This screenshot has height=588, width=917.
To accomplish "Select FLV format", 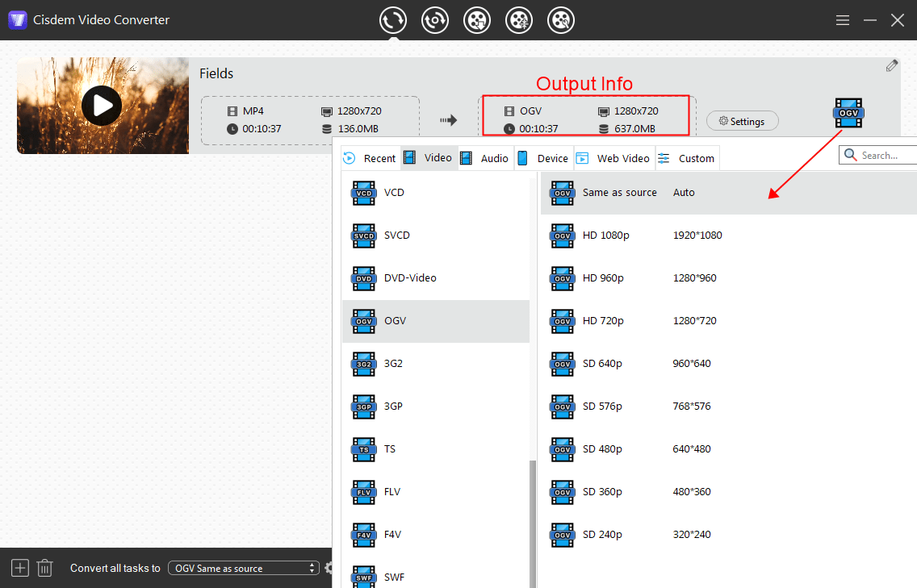I will click(436, 491).
